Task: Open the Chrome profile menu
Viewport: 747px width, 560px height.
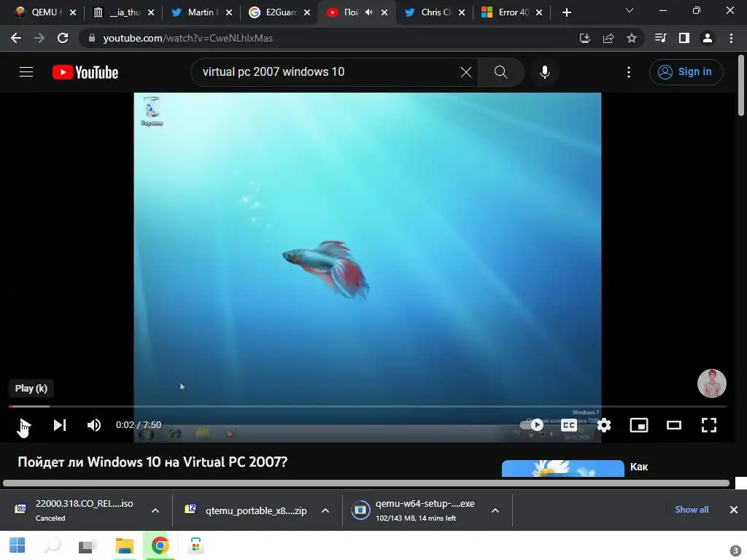Action: pos(708,38)
